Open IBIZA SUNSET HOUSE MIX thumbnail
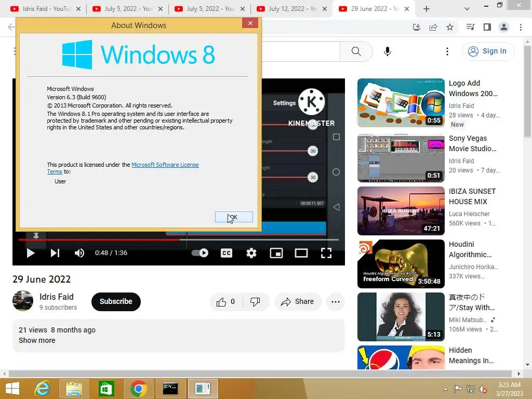532x399 pixels. point(401,211)
